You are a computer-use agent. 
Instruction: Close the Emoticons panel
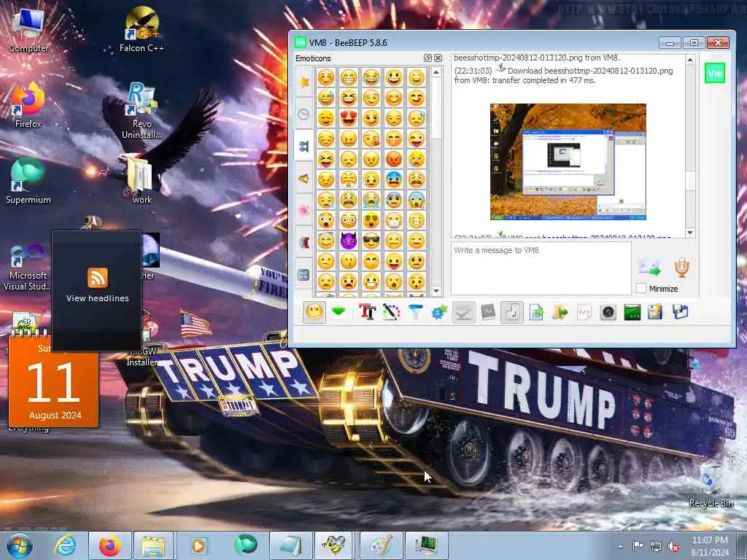click(438, 58)
